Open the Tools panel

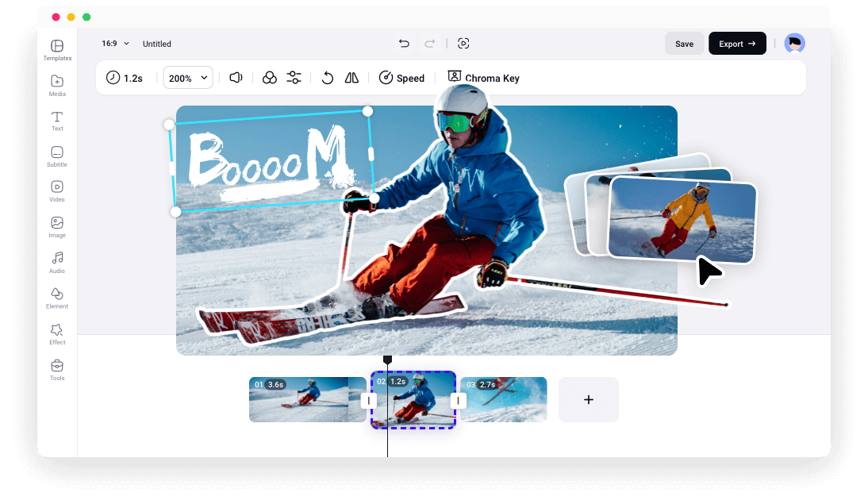(x=57, y=369)
